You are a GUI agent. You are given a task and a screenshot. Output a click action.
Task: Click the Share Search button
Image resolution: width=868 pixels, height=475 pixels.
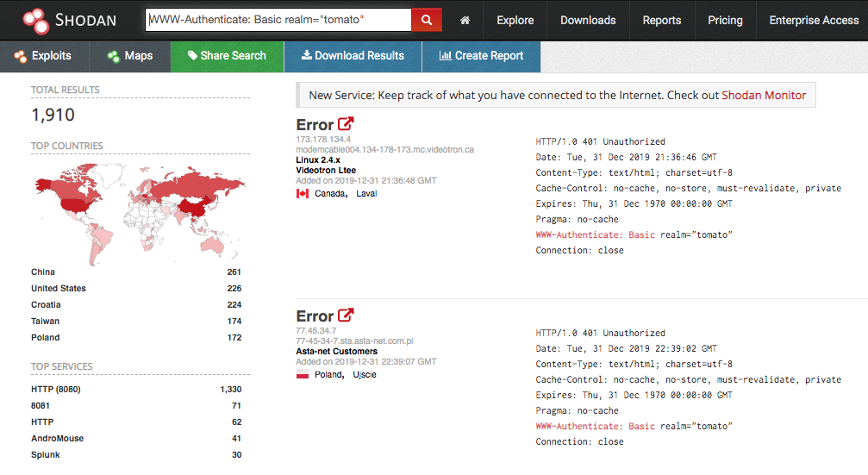227,56
